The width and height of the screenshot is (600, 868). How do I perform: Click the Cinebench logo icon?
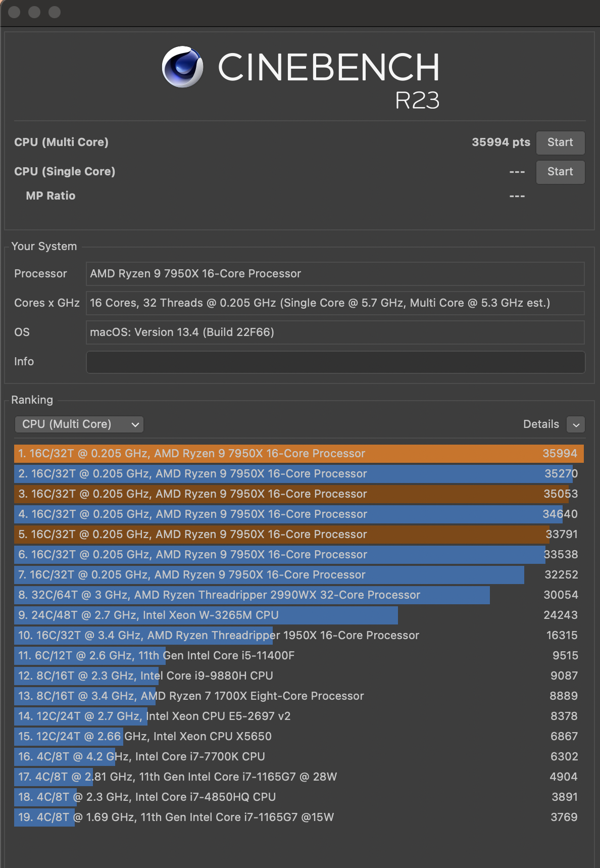(183, 67)
